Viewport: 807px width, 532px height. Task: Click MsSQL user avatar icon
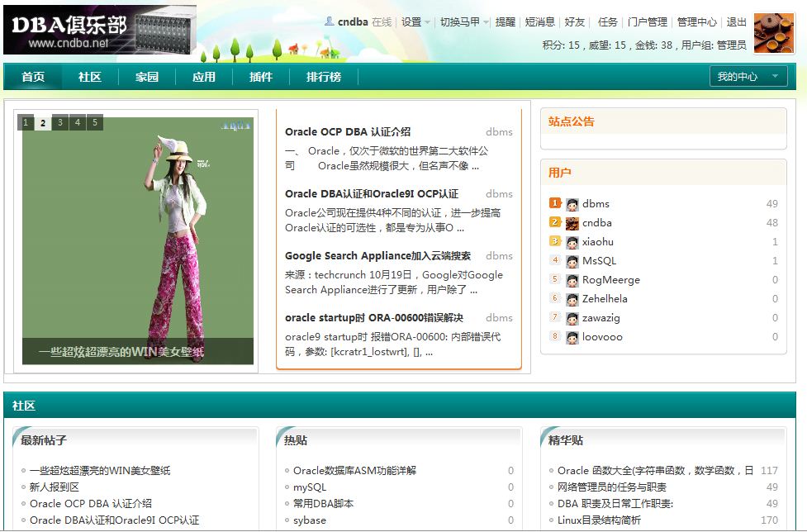(572, 261)
